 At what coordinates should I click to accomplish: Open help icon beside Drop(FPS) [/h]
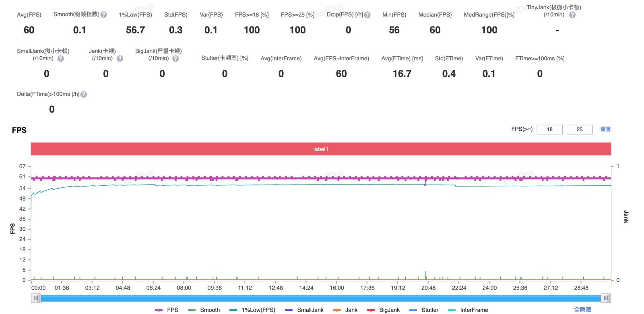[367, 15]
